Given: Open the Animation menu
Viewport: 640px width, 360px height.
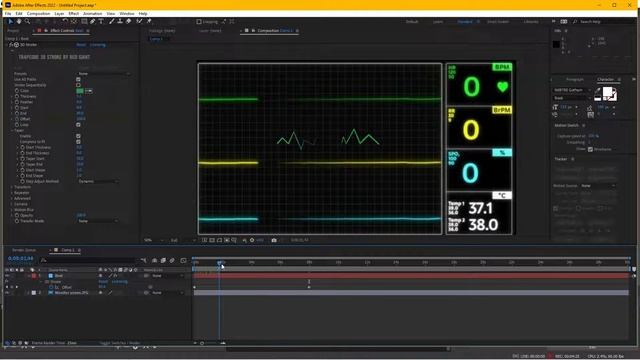Looking at the screenshot, I should 93,13.
